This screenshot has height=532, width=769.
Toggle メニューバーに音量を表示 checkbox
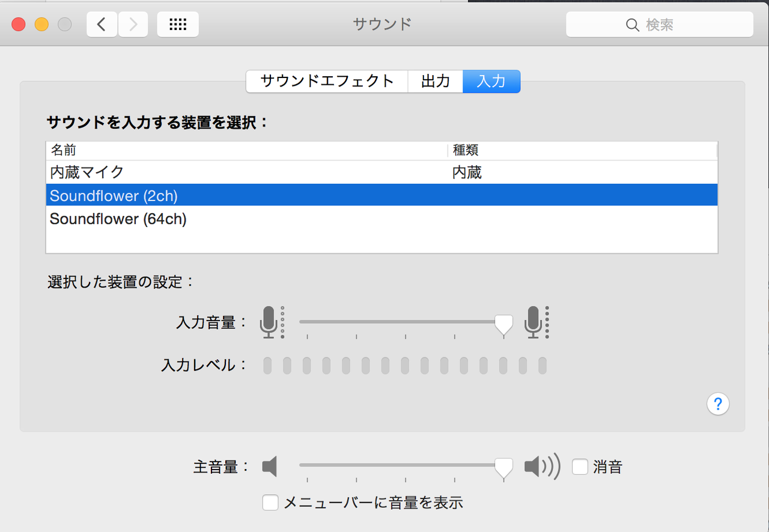270,503
